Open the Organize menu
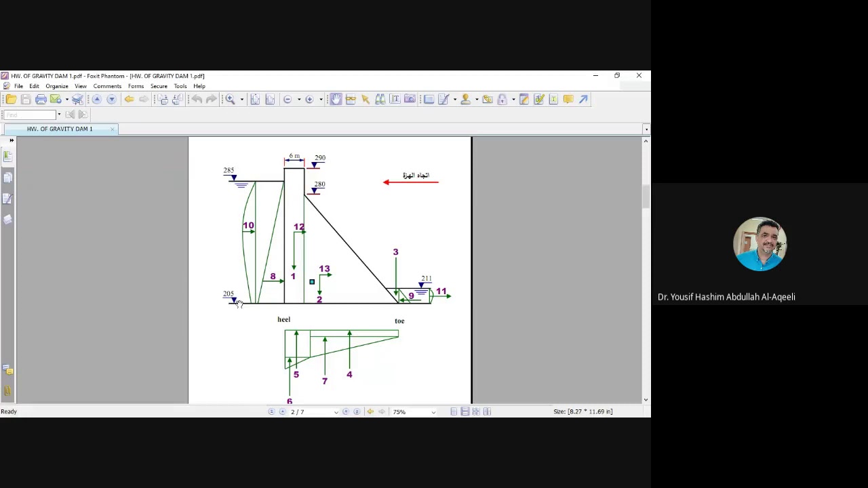 [x=57, y=86]
